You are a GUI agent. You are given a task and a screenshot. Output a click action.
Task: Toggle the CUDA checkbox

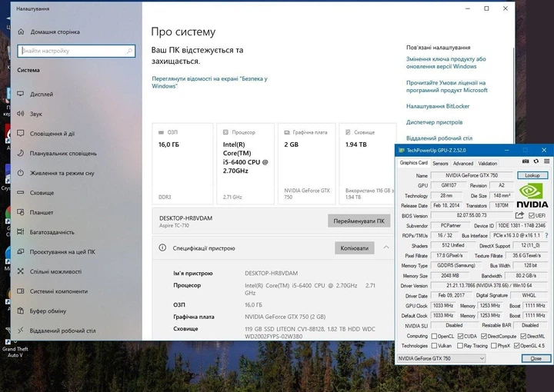[x=460, y=336]
